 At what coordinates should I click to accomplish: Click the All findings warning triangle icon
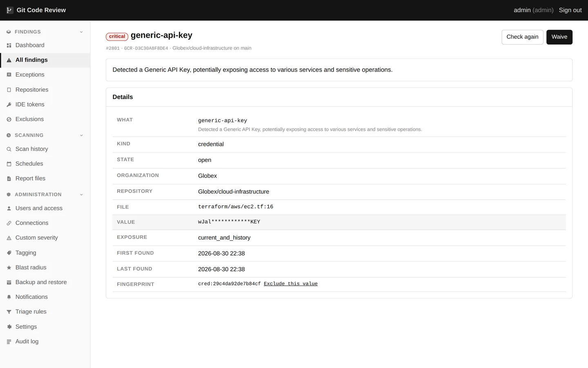[9, 60]
